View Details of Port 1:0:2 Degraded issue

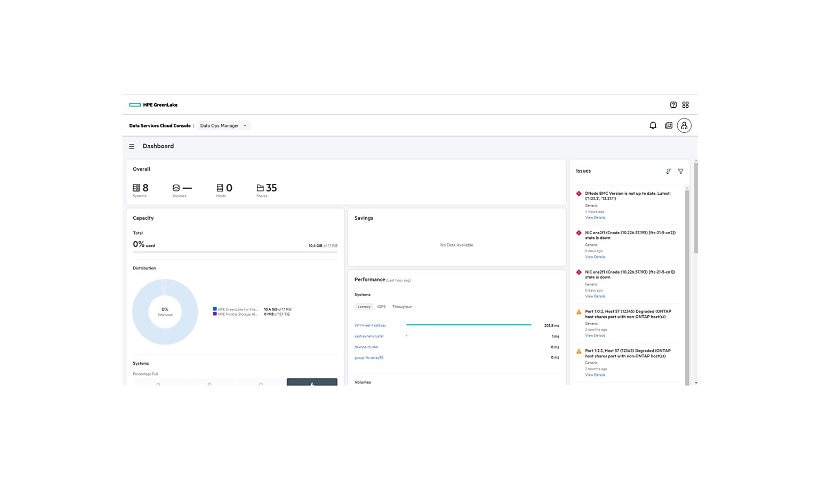[x=595, y=335]
